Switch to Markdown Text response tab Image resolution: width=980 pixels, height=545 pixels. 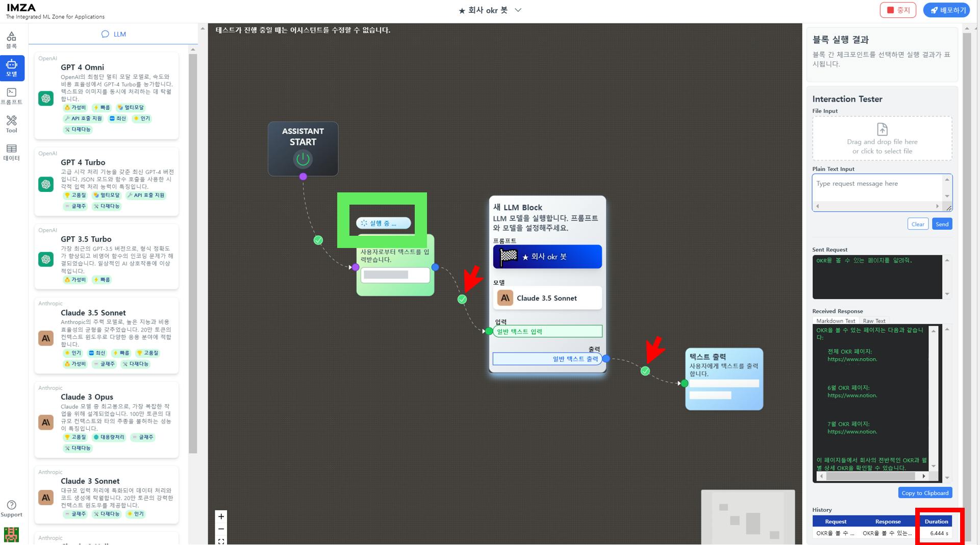pos(835,321)
